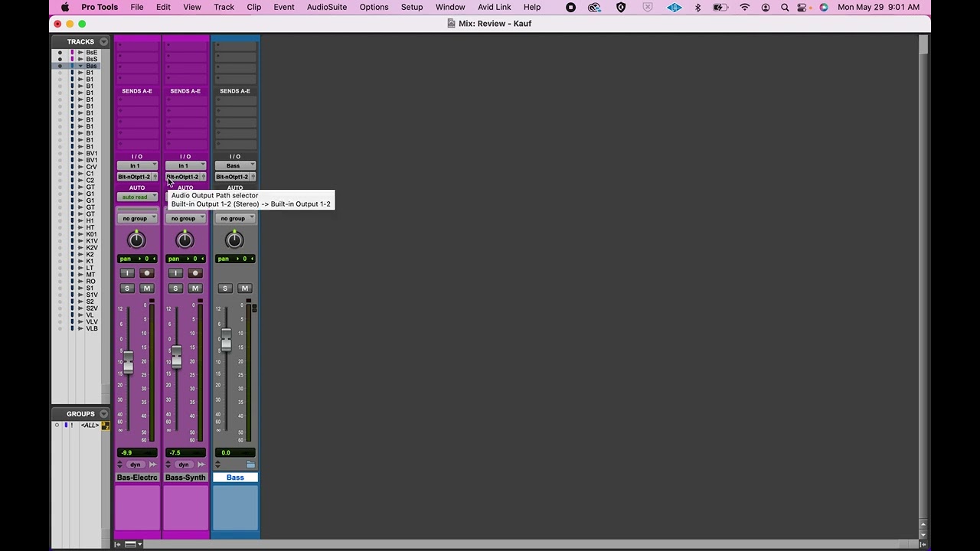Open Bass-Synth no group selector
This screenshot has width=980, height=551.
point(185,219)
